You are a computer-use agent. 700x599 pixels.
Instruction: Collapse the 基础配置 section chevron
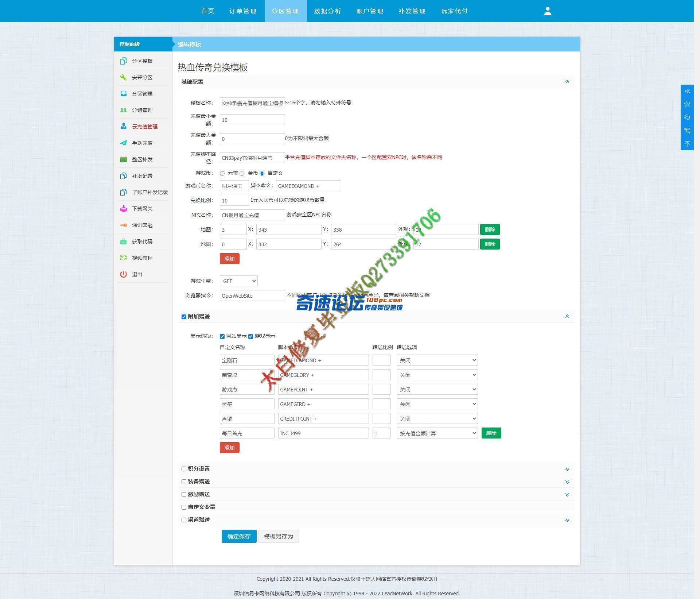[x=567, y=82]
